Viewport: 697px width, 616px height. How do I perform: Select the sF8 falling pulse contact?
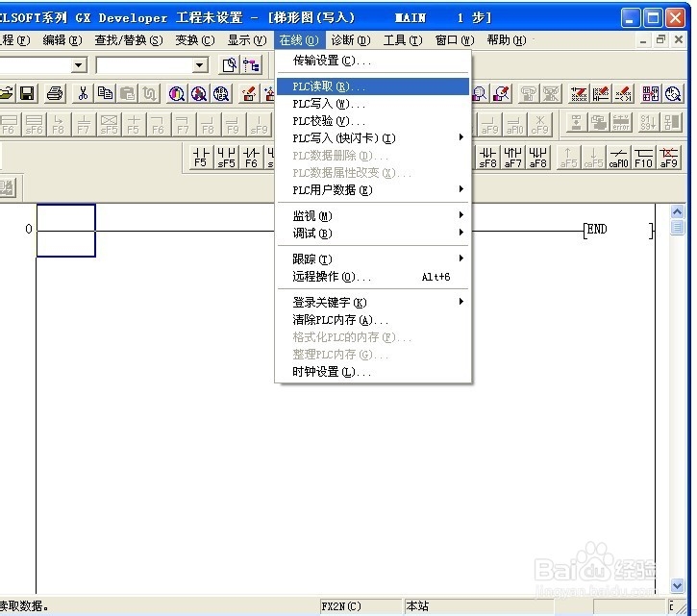click(x=487, y=158)
